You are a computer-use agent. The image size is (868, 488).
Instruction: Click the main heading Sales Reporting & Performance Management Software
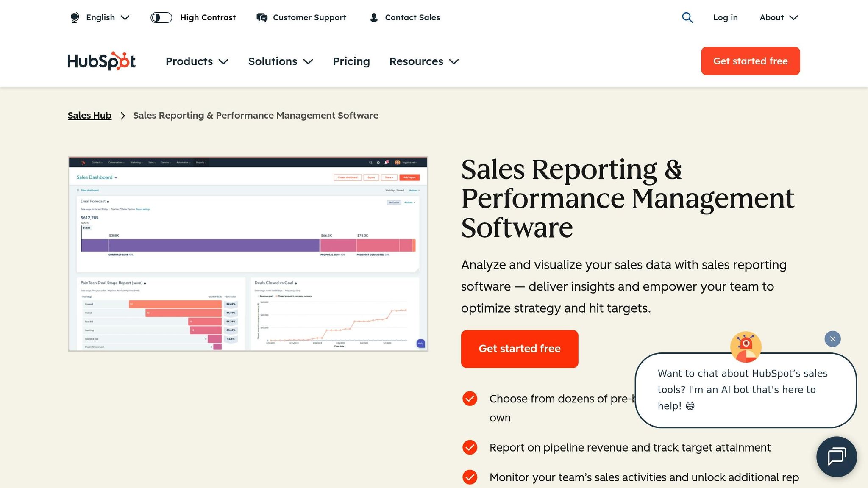(x=627, y=198)
